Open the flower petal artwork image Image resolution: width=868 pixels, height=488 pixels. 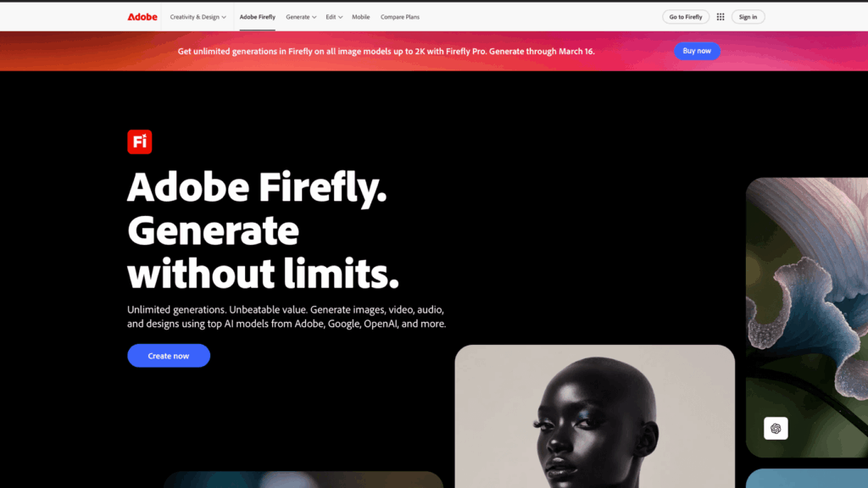[x=807, y=317]
